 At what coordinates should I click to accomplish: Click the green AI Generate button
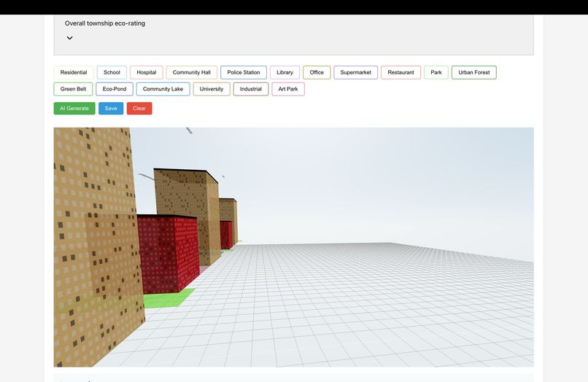coord(74,109)
